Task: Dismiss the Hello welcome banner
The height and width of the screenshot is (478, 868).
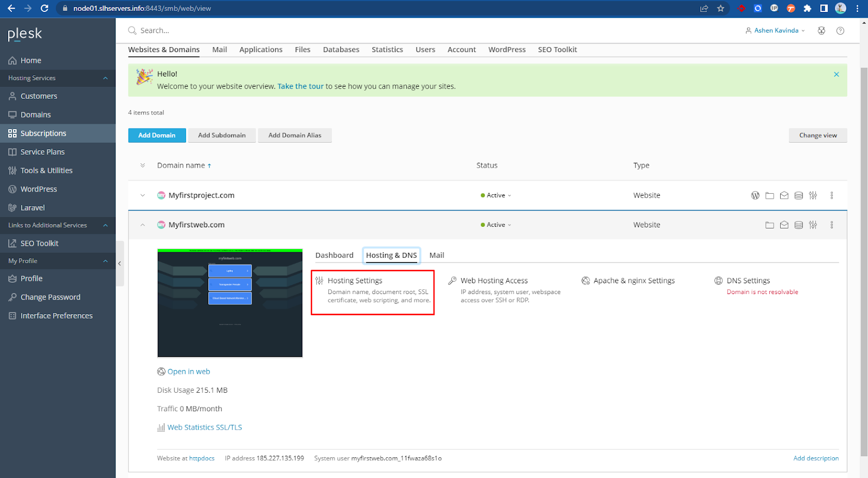Action: (836, 74)
